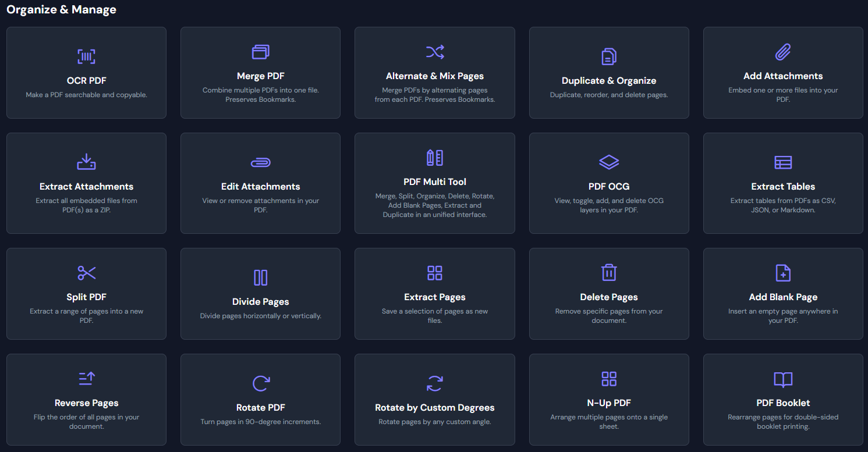Click the ruler and pencil PDF Multi Tool icon
The width and height of the screenshot is (868, 452).
434,158
